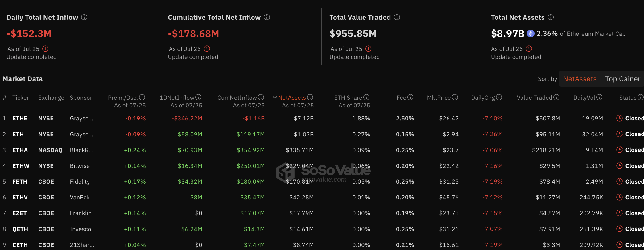Click info icon on NetAssets column header
The width and height of the screenshot is (644, 250).
(310, 97)
